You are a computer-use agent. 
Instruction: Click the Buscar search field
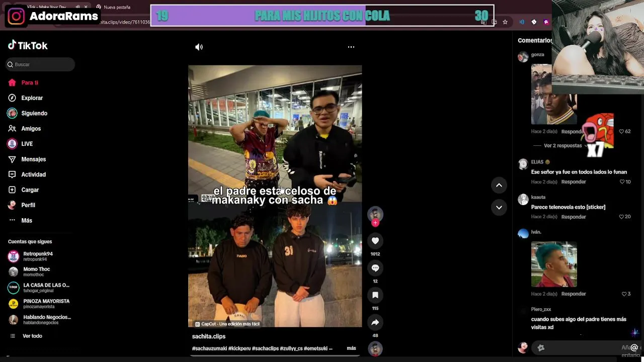pyautogui.click(x=41, y=64)
